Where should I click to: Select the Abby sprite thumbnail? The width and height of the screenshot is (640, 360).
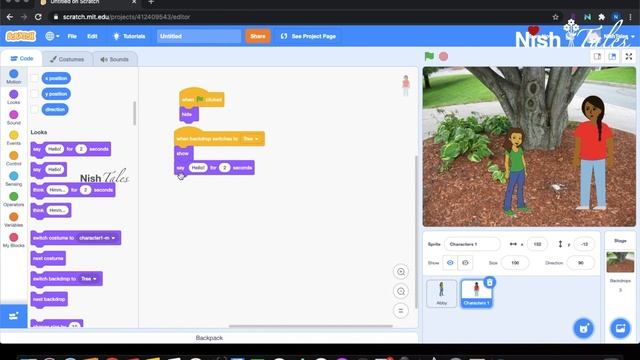pyautogui.click(x=442, y=293)
